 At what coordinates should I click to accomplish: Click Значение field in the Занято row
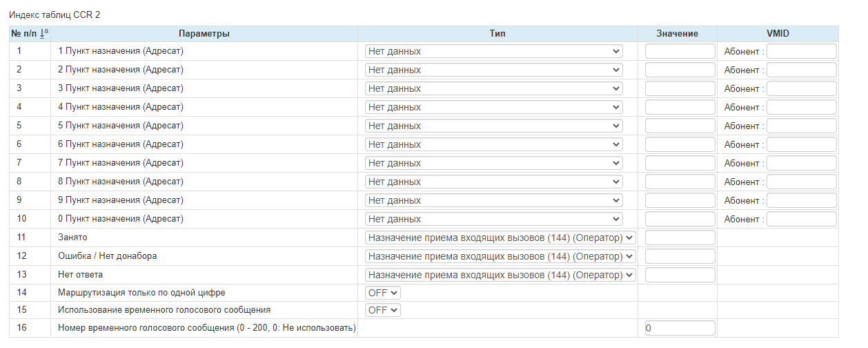click(680, 238)
